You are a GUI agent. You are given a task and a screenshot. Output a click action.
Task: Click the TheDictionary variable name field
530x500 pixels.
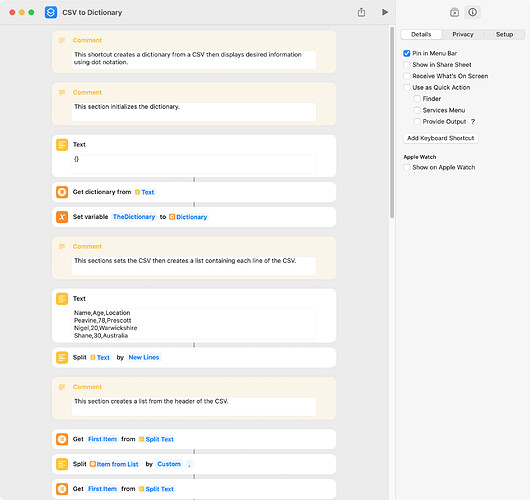pos(134,217)
